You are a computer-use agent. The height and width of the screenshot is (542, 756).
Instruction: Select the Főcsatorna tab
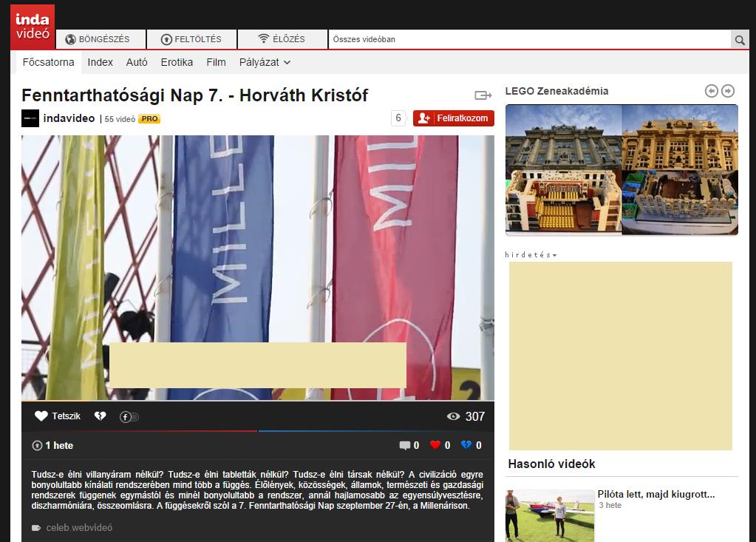tap(49, 62)
